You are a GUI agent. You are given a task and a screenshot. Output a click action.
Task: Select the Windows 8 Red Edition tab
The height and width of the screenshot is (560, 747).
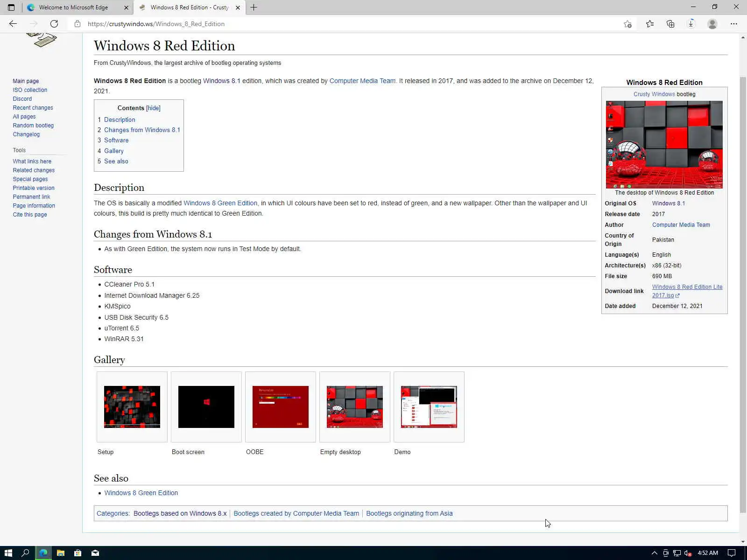[189, 7]
